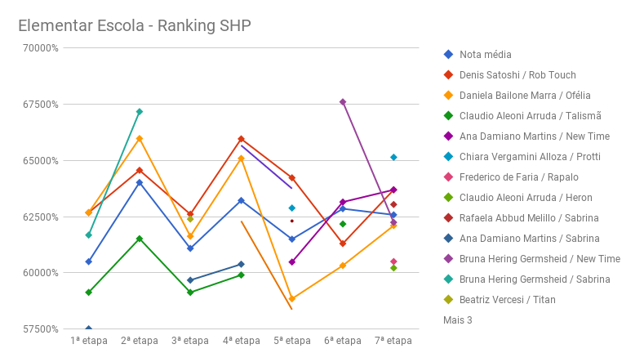This screenshot has height=362, width=644.
Task: Click the chart title 'Elementar Escola - Ranking SHP'
Action: (134, 25)
